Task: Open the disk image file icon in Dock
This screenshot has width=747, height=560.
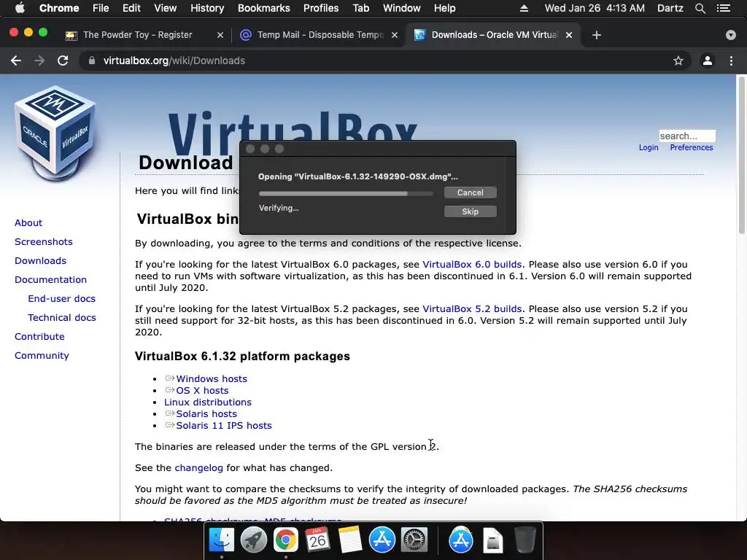Action: coord(492,540)
